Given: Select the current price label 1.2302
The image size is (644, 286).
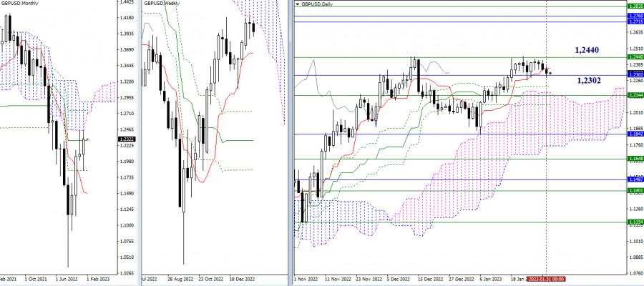Looking at the screenshot, I should (x=635, y=74).
